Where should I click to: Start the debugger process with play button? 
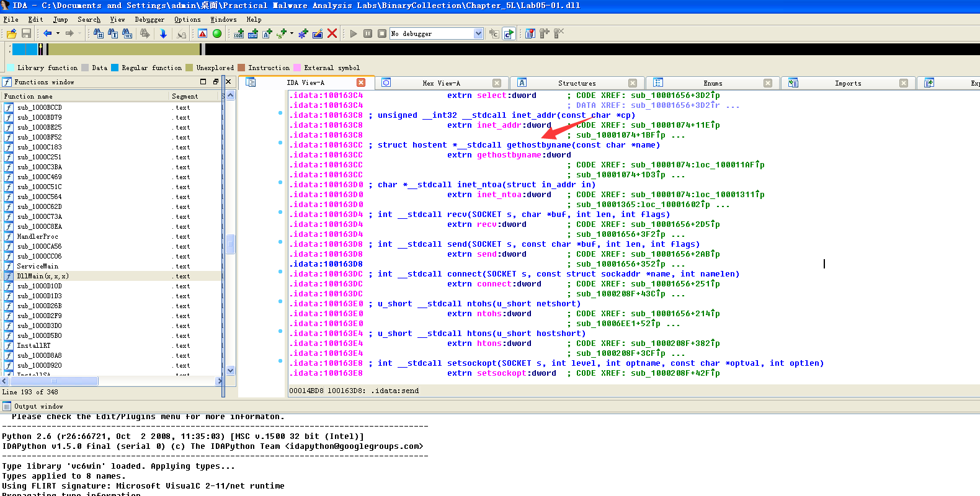click(x=354, y=33)
